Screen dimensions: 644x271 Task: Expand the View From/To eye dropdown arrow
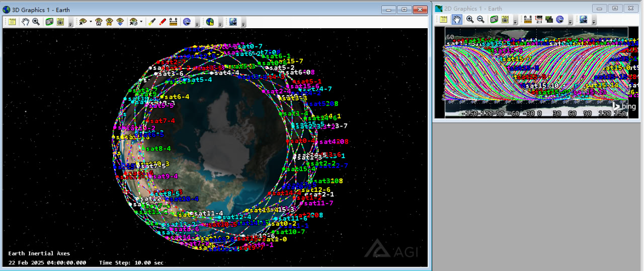click(x=90, y=22)
